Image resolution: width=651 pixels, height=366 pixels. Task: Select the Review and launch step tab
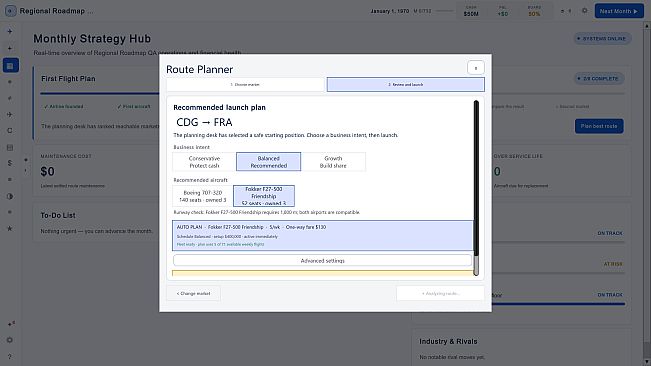coord(406,85)
